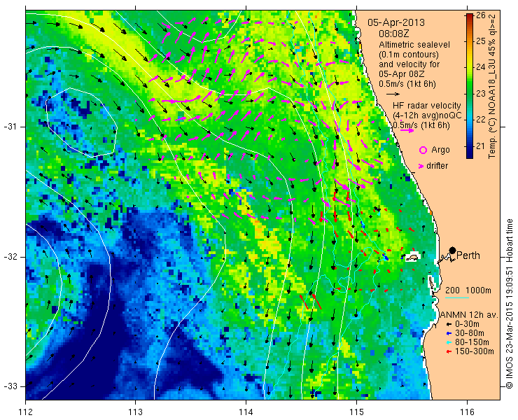Click the white island patch west of Perth
Screen dimensions: 518x420
pyautogui.click(x=412, y=257)
